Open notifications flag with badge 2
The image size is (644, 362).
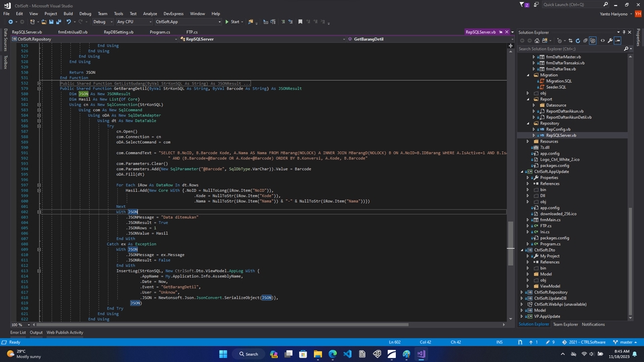[x=524, y=5]
